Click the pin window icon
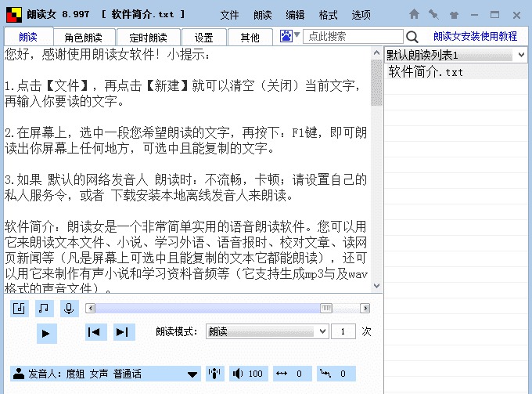 [x=433, y=15]
